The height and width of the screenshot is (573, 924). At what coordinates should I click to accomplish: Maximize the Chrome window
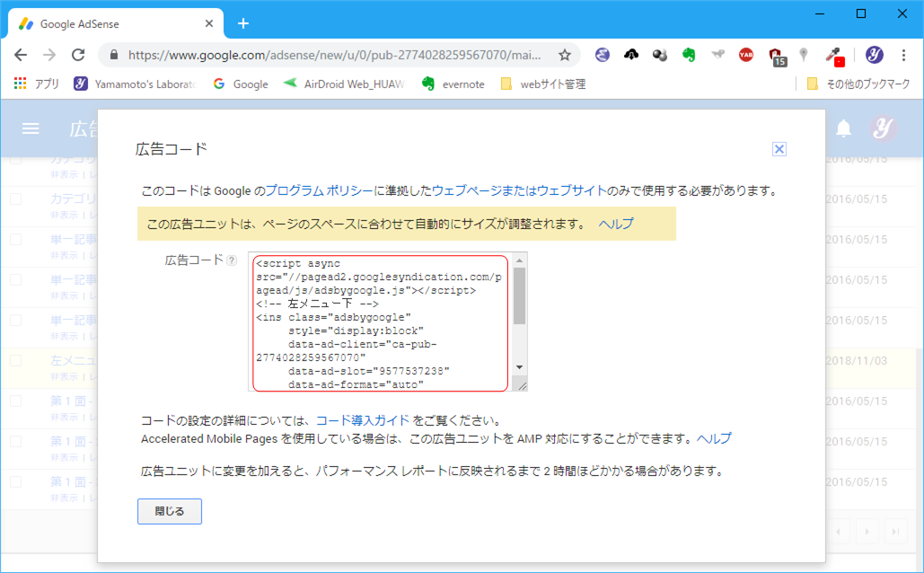click(861, 13)
